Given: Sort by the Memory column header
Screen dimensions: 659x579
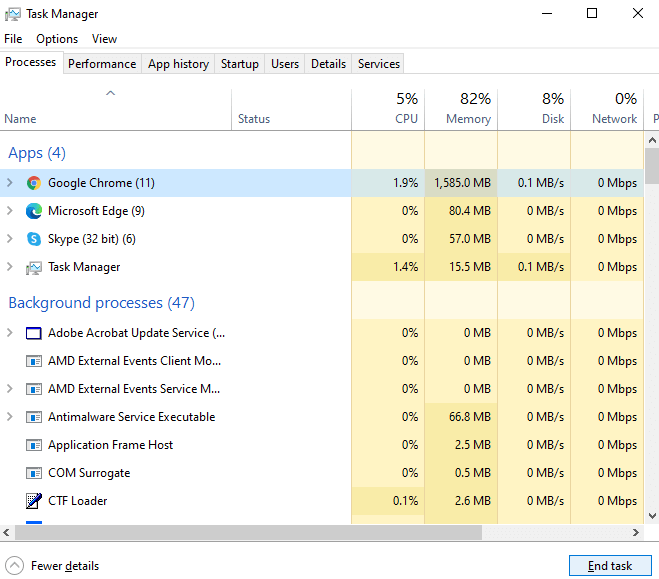Looking at the screenshot, I should pyautogui.click(x=461, y=109).
